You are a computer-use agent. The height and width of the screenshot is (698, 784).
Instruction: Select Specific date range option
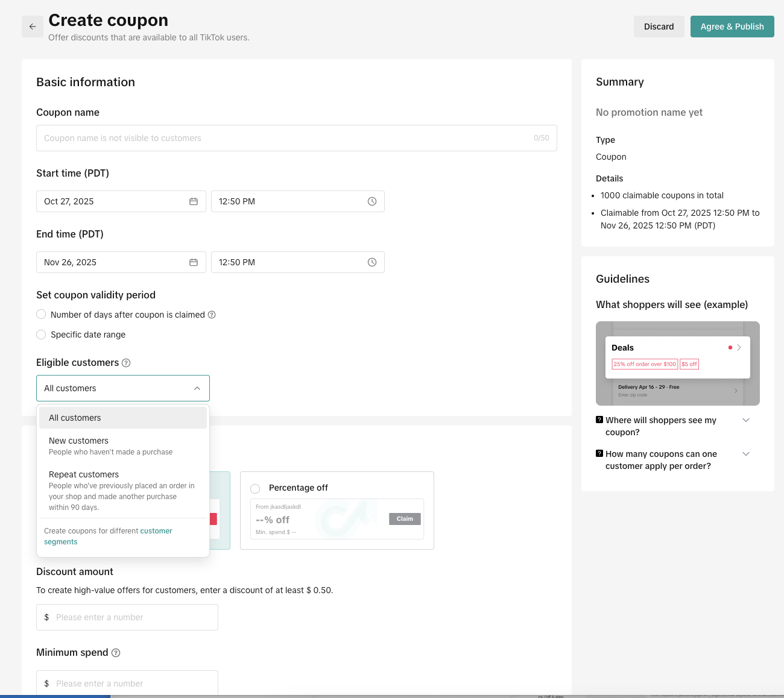(x=41, y=335)
